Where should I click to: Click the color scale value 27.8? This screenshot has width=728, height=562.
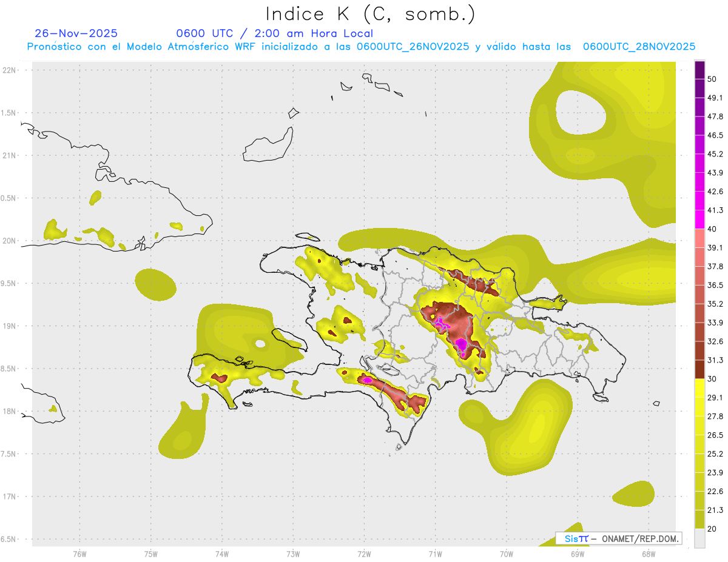point(715,416)
